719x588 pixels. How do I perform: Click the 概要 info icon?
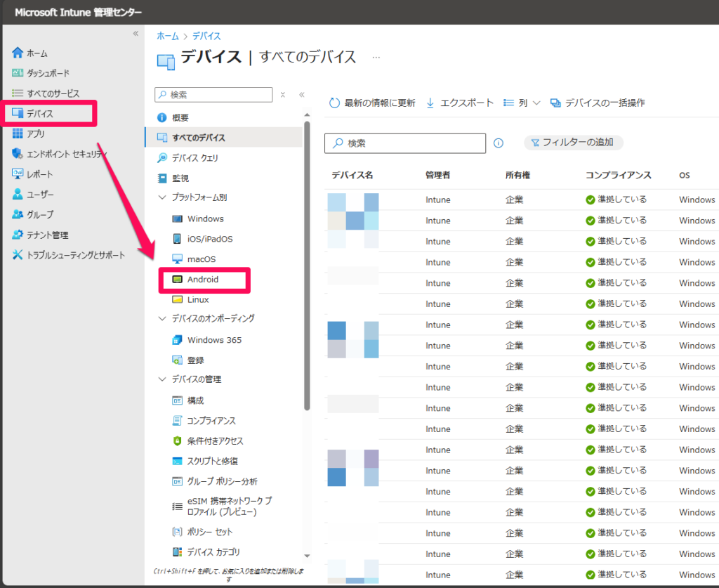[162, 117]
